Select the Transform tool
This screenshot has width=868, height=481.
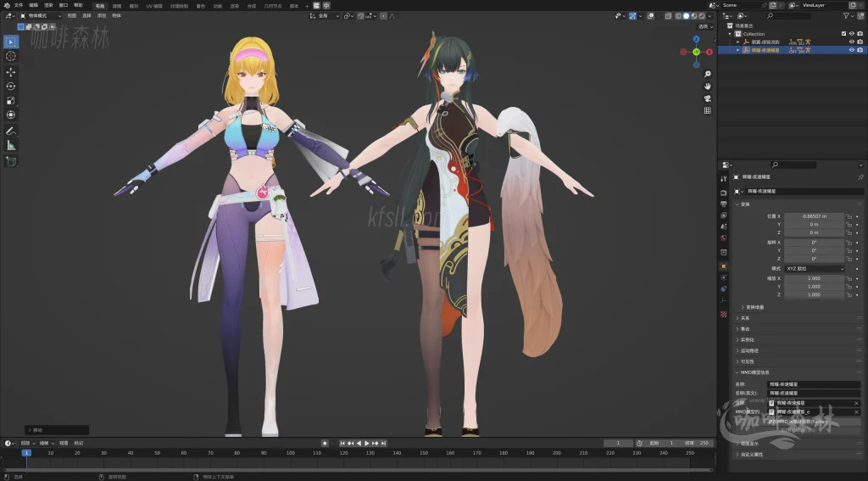(x=11, y=115)
